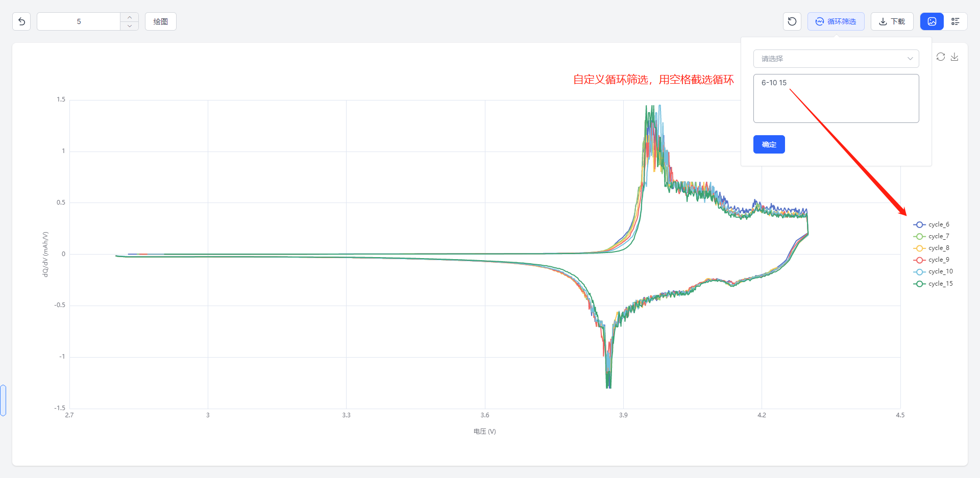Click the back arrow icon button
Image resolution: width=980 pixels, height=478 pixels.
(21, 21)
